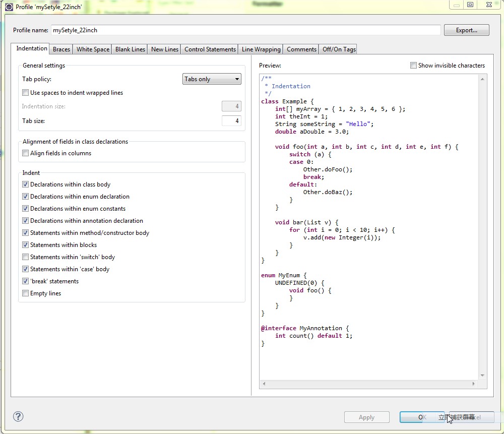Click 'String someString' line in preview
Image resolution: width=504 pixels, height=434 pixels.
tap(324, 124)
